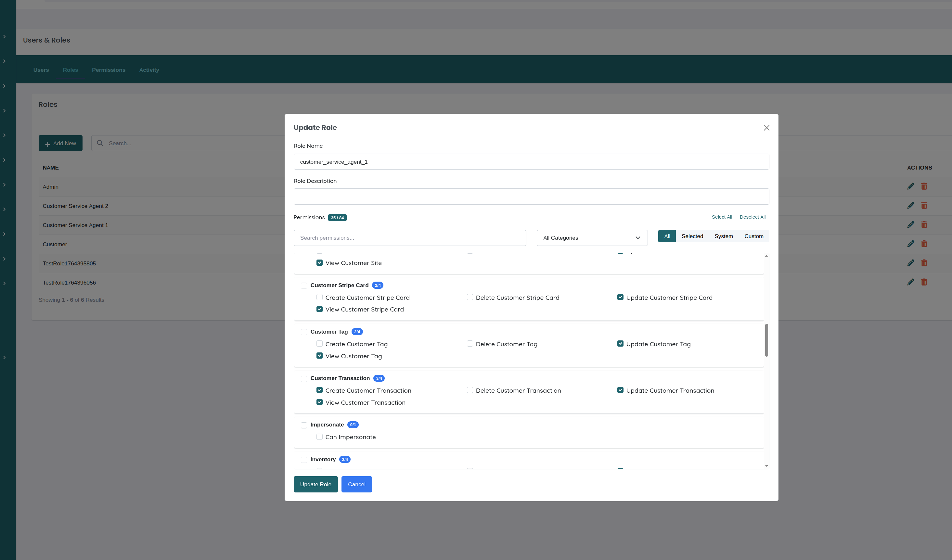Viewport: 952px width, 560px height.
Task: Toggle the Customer Transaction group checkbox
Action: click(304, 378)
